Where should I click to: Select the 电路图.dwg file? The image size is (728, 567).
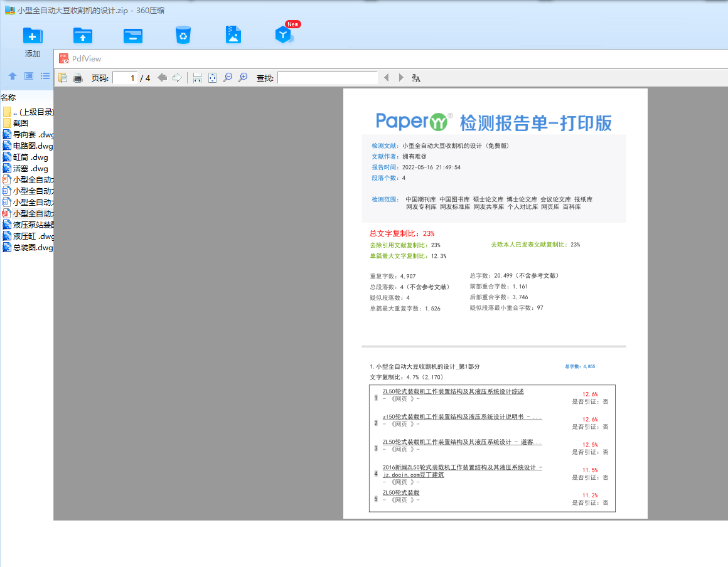click(x=28, y=146)
